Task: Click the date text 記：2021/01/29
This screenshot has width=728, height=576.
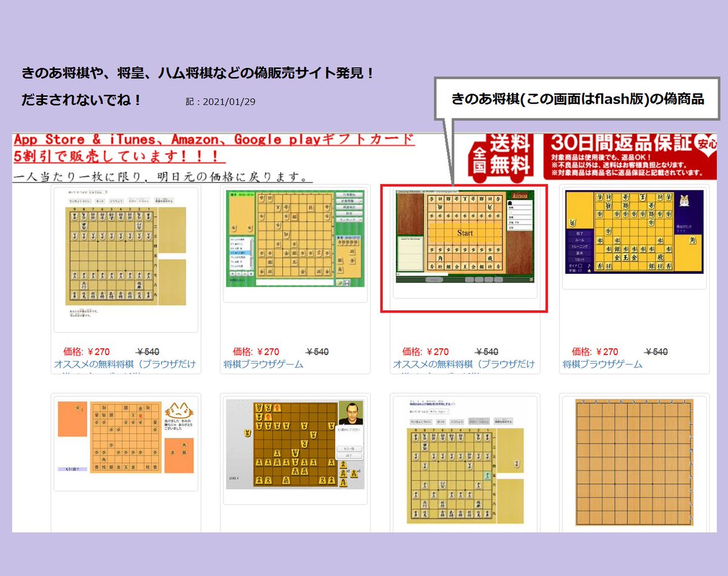Action: [x=221, y=101]
